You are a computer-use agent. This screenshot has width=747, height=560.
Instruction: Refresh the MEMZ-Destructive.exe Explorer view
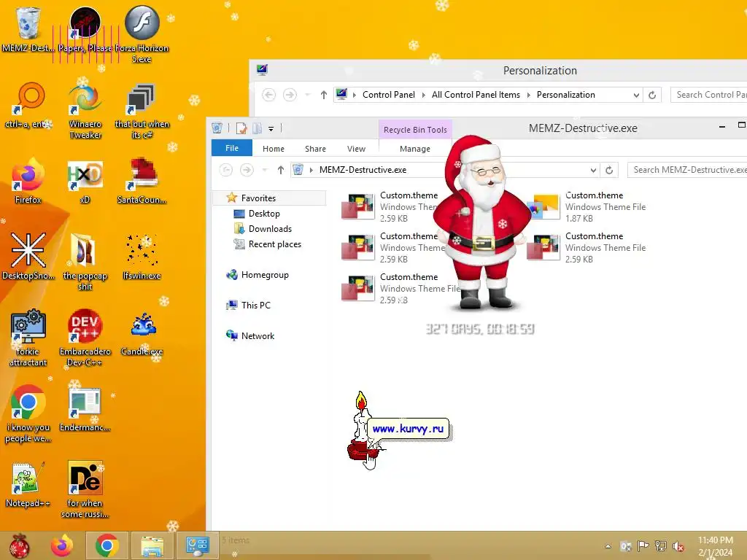coord(609,170)
